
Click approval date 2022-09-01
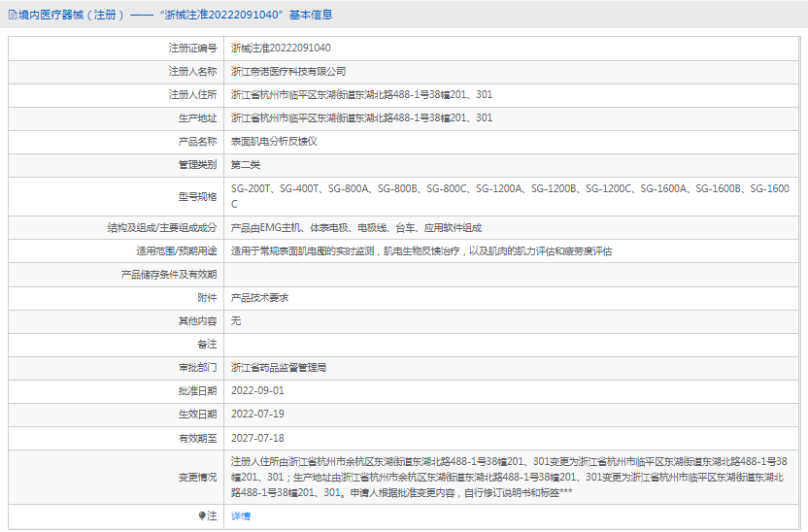(x=257, y=391)
